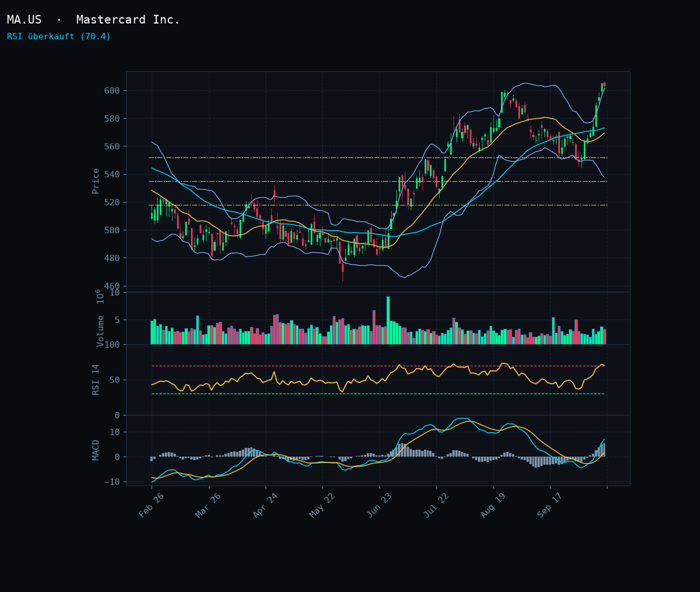Select the RSI axis tick value 50

tap(115, 380)
